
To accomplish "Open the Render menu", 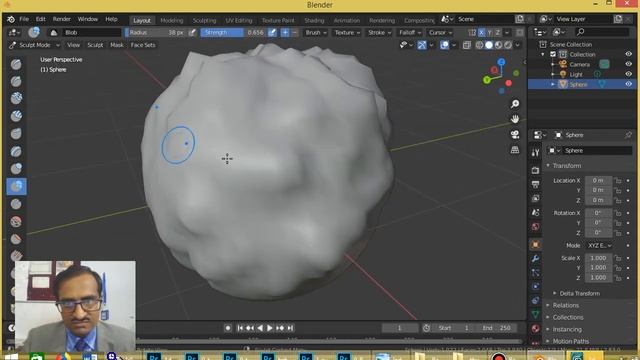I will coord(62,19).
